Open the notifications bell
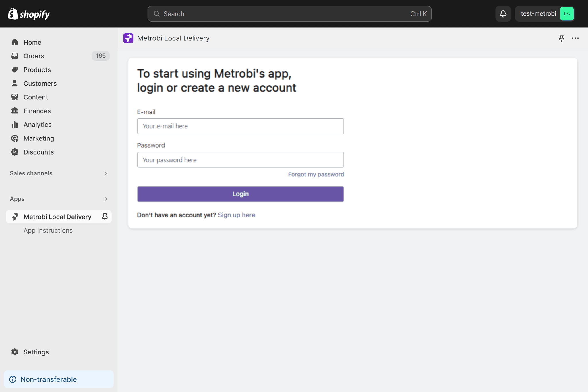 pyautogui.click(x=503, y=14)
